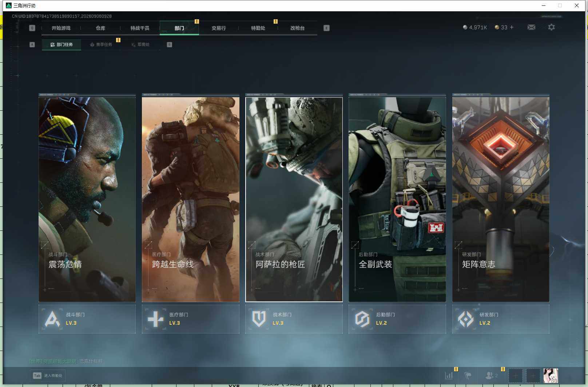Switch to the 特勤处 tab
This screenshot has width=588, height=387.
(x=258, y=28)
